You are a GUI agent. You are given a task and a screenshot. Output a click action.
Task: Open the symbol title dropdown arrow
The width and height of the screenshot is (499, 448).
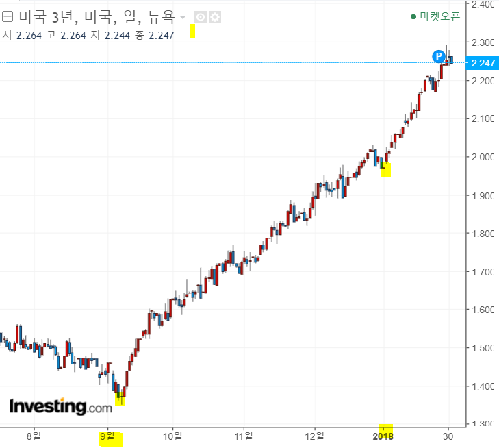click(183, 17)
